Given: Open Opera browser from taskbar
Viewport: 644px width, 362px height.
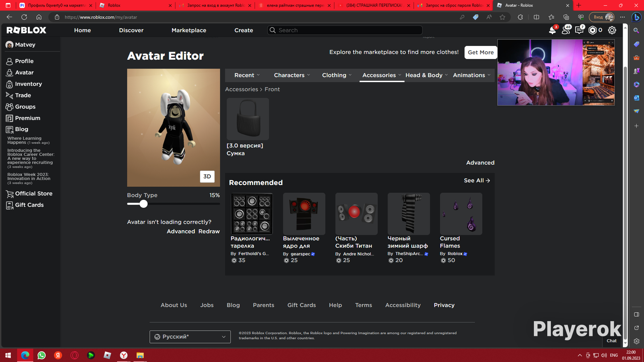Looking at the screenshot, I should (74, 355).
